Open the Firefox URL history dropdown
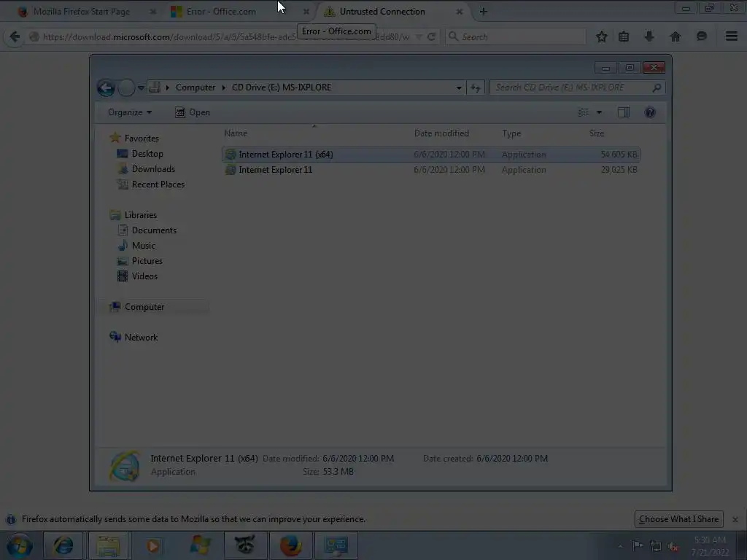 click(x=419, y=36)
